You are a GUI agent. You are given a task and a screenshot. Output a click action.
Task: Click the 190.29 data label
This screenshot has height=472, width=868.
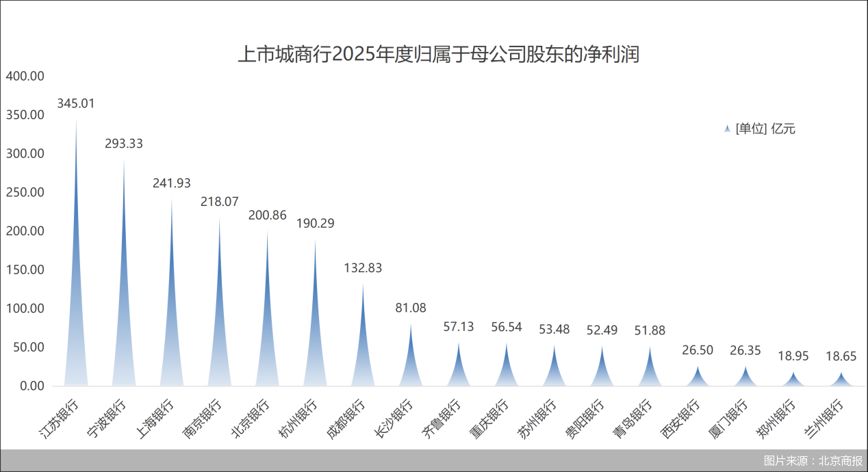click(x=316, y=223)
